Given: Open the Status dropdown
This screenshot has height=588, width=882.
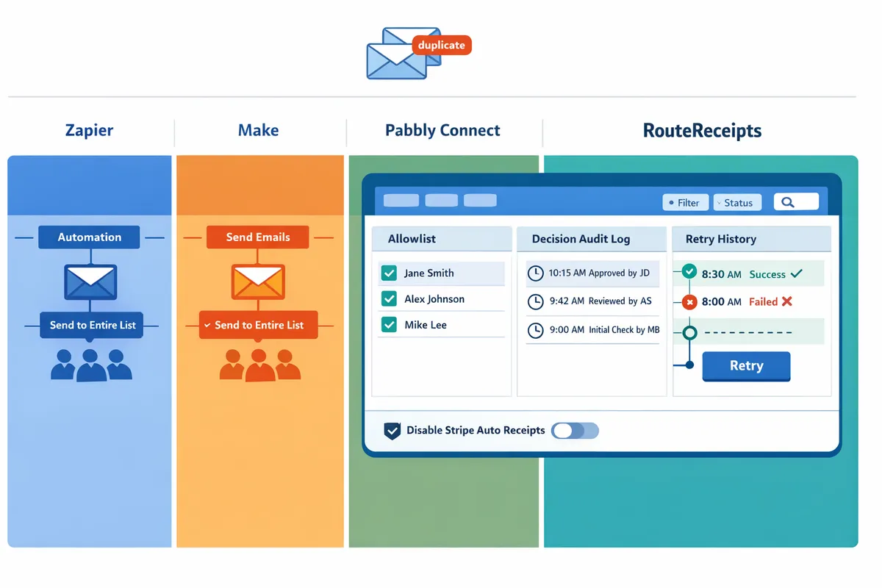Looking at the screenshot, I should pyautogui.click(x=737, y=202).
